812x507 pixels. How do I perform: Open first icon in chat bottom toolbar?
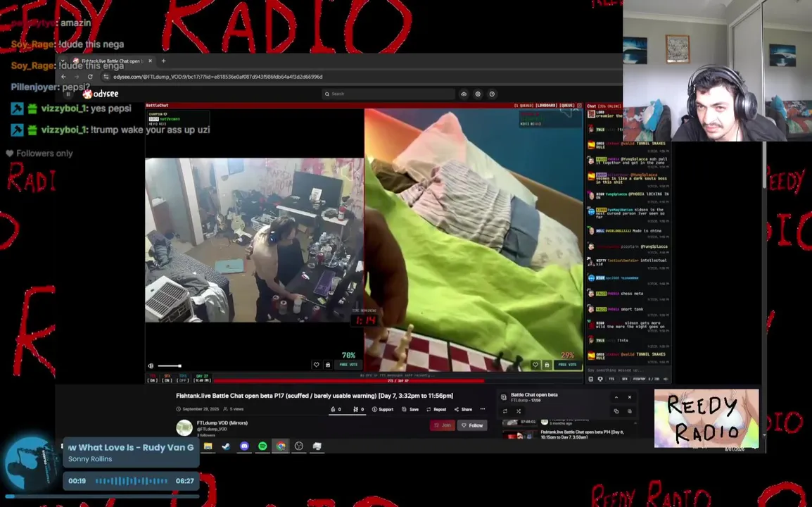[591, 379]
